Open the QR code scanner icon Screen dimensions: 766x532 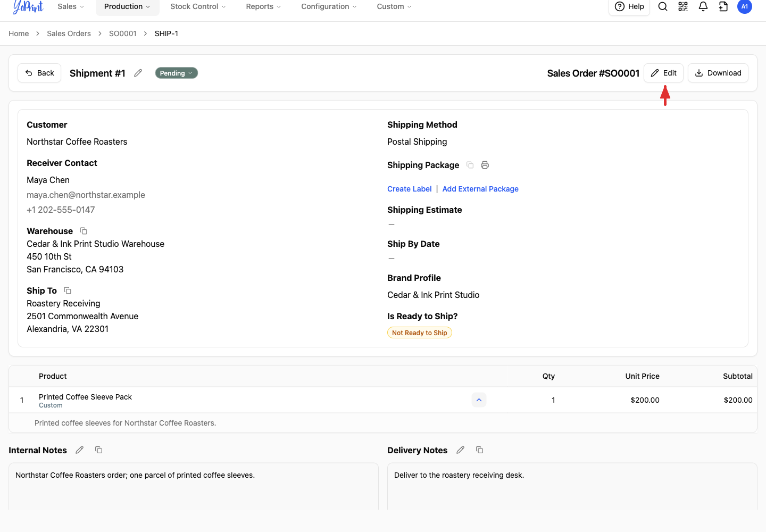click(683, 6)
